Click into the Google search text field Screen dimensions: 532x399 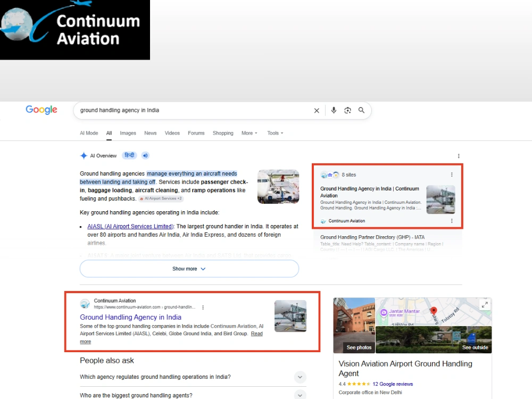click(194, 110)
